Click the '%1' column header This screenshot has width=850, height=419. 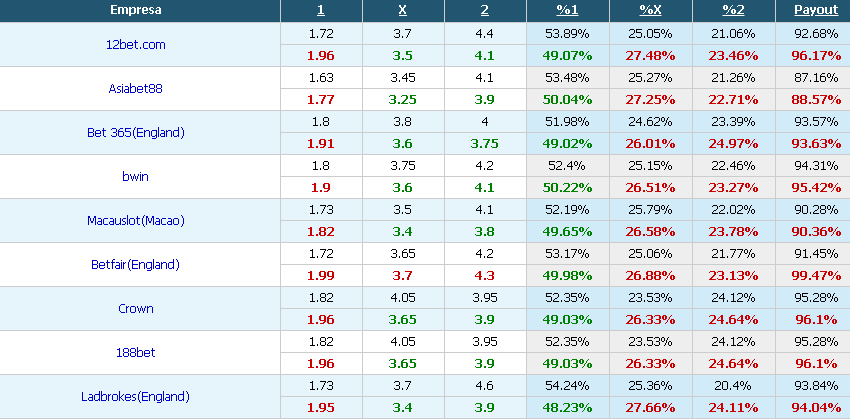[567, 11]
